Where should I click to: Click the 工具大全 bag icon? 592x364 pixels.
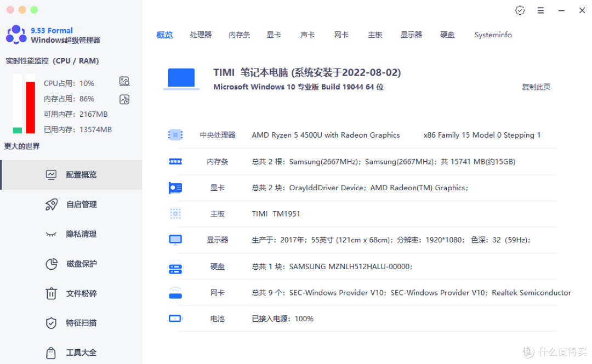tap(51, 352)
